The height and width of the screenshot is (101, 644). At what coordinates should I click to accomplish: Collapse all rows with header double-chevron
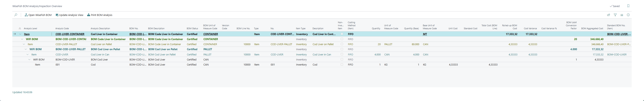point(20,29)
